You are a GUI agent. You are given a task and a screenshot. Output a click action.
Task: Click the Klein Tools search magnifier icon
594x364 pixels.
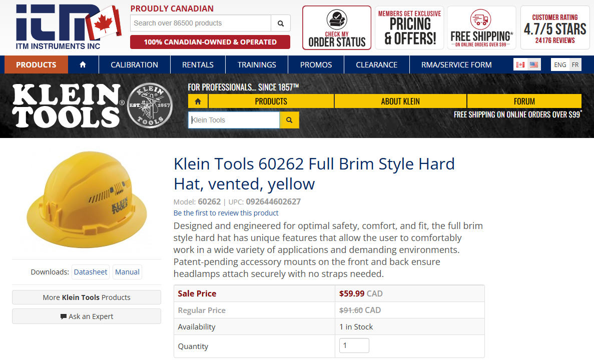pos(289,120)
